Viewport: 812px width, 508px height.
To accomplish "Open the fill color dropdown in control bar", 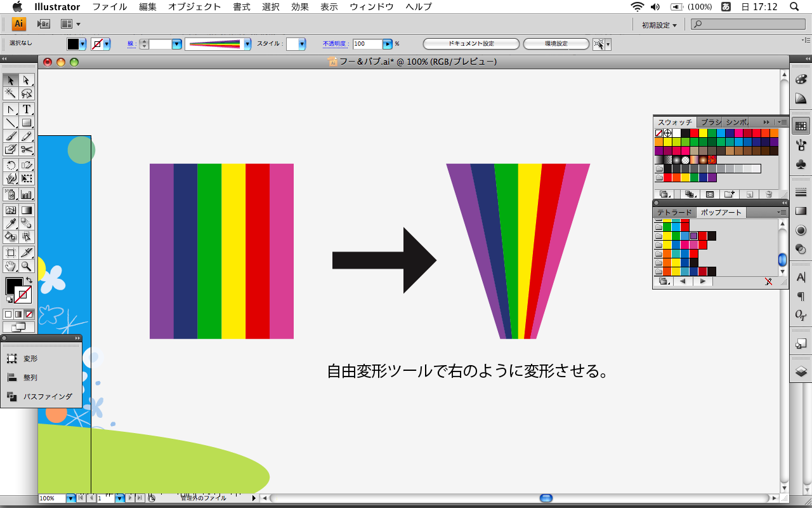I will [83, 44].
